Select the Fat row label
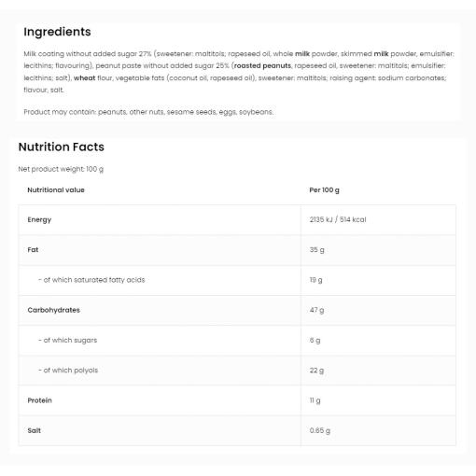 coord(33,250)
